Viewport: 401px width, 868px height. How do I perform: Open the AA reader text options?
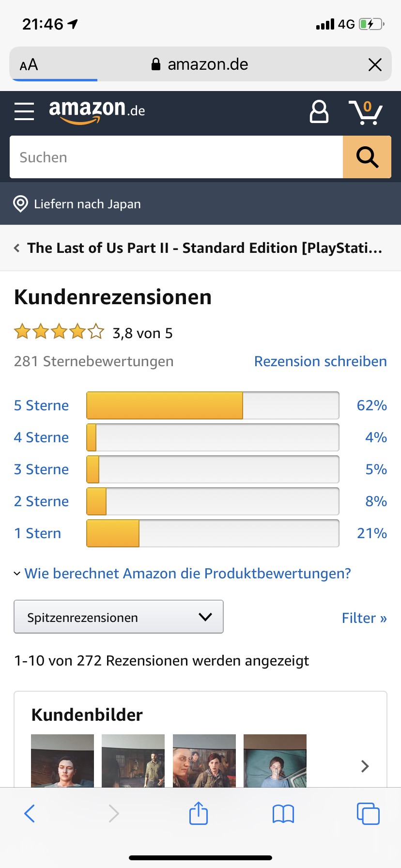tap(29, 64)
